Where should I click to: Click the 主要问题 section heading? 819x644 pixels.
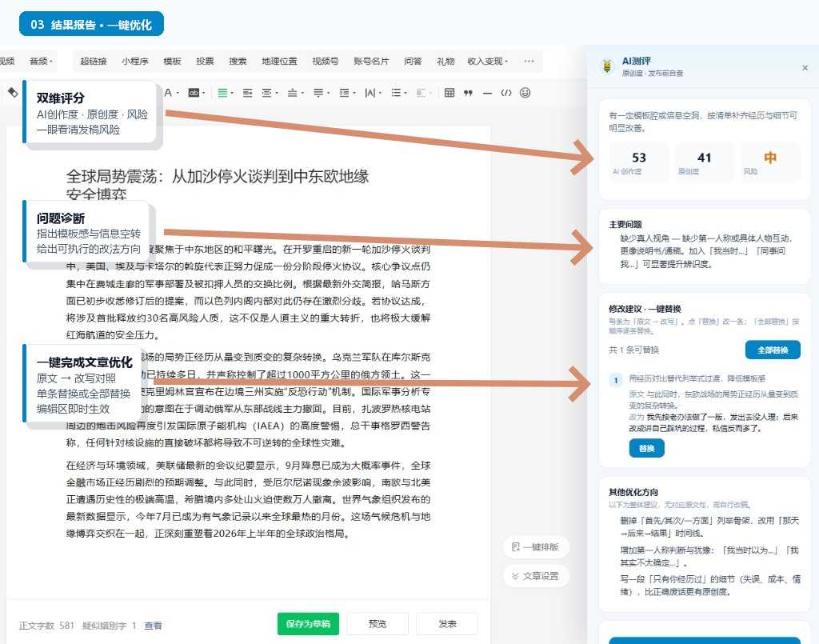tap(625, 224)
